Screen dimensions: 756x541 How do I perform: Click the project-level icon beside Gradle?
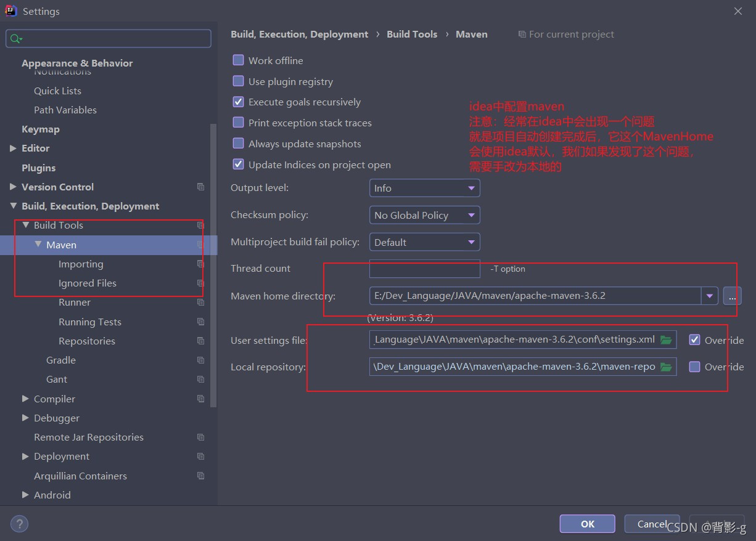[200, 360]
